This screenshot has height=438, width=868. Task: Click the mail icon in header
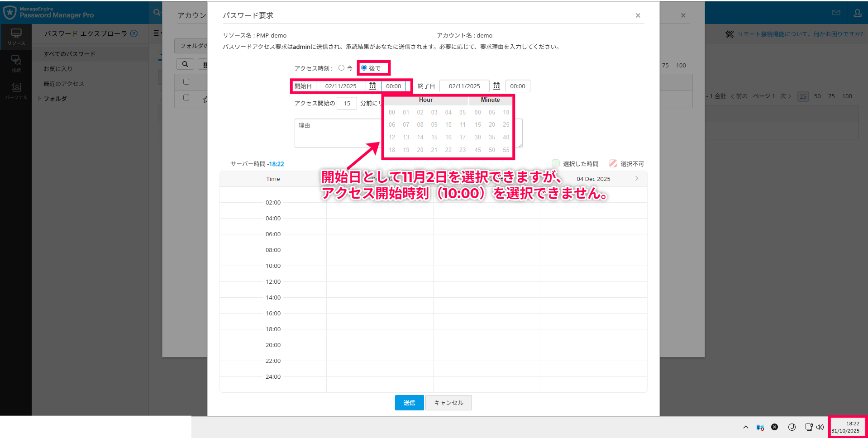point(836,13)
